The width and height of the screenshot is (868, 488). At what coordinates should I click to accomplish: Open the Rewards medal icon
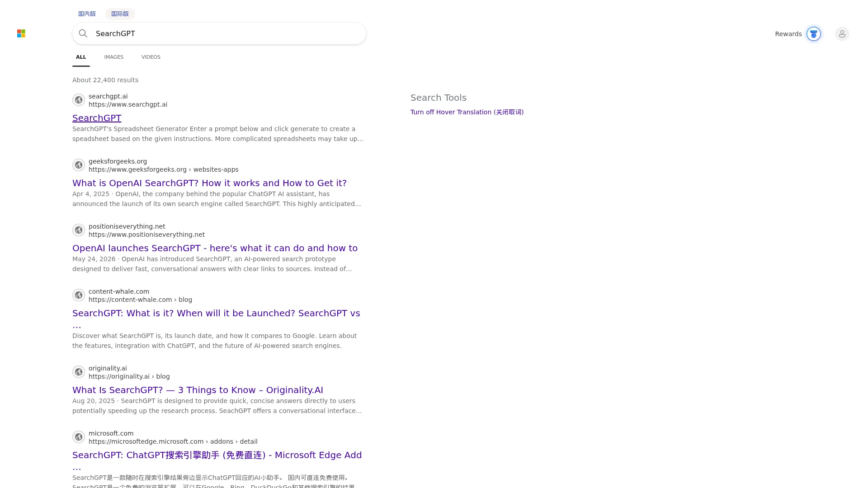coord(814,34)
